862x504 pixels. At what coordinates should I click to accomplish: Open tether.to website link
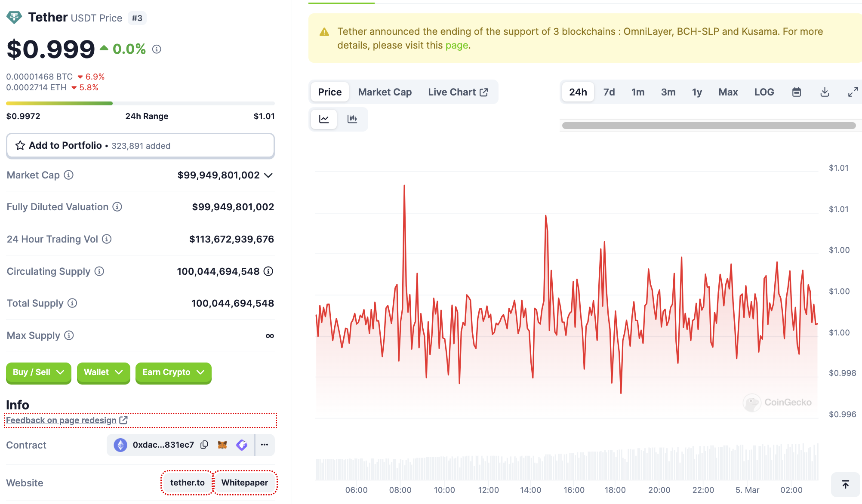188,482
